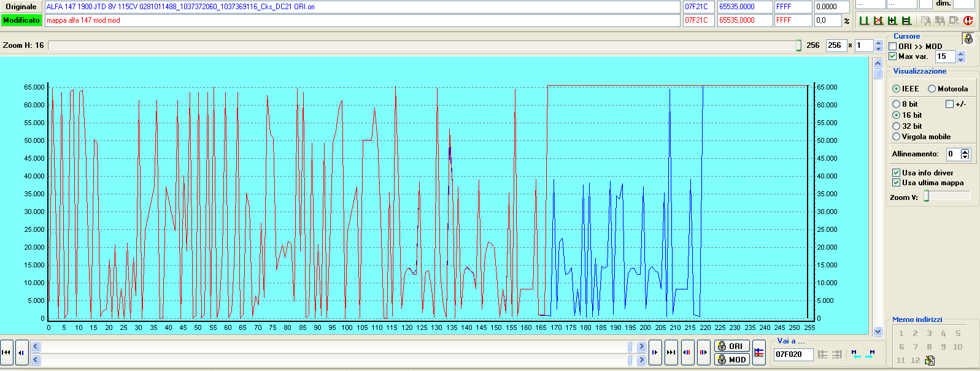Click the green U-shaped selection marker icon
Viewport: 980px width, 371px height.
tap(864, 20)
